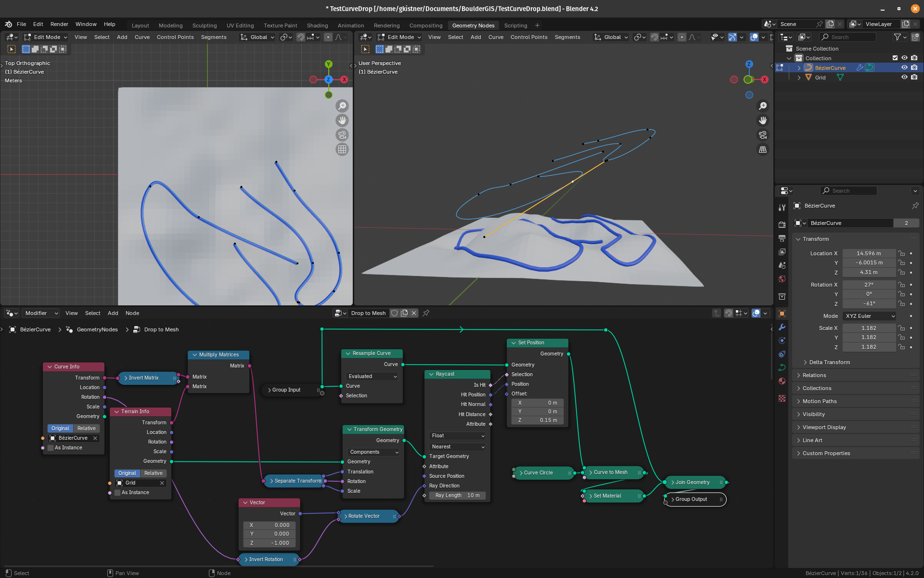
Task: Click the Geometry Nodes tab
Action: click(x=472, y=25)
